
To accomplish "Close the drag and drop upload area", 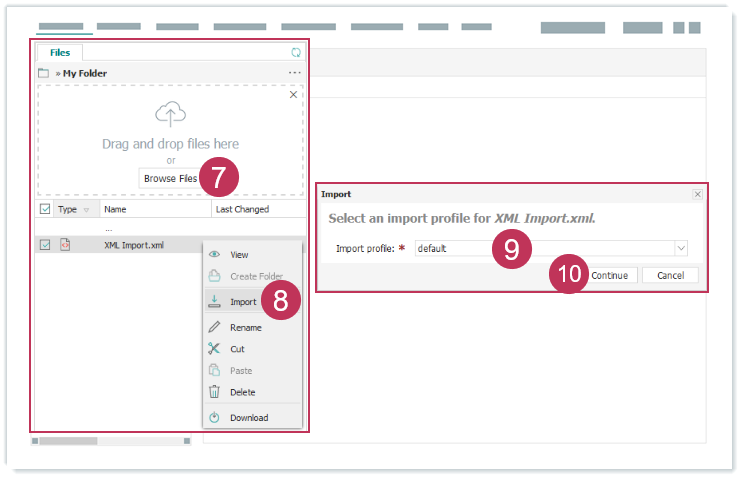I will (293, 95).
